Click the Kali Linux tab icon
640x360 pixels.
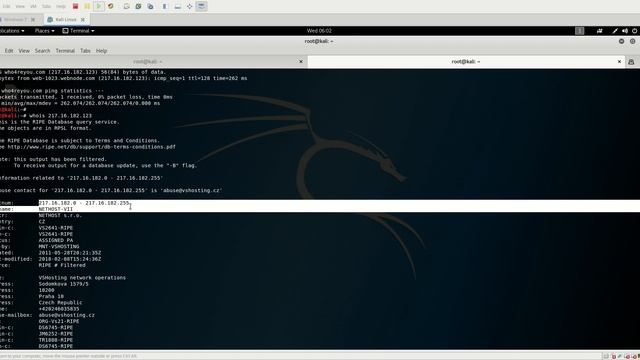click(x=50, y=20)
